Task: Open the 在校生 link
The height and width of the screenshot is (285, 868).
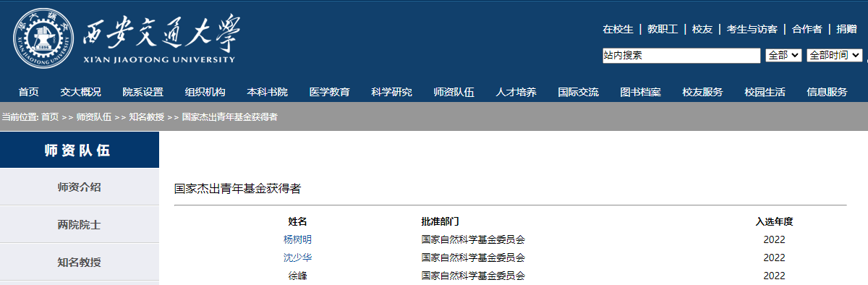Action: [x=618, y=29]
